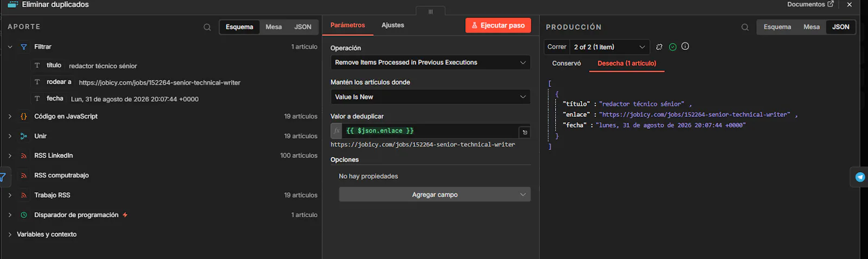This screenshot has height=259, width=868.
Task: Switch output view to JSON
Action: (841, 27)
